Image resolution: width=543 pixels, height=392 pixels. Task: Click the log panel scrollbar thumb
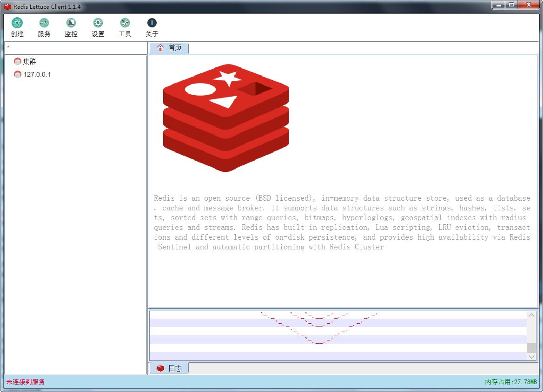531,347
